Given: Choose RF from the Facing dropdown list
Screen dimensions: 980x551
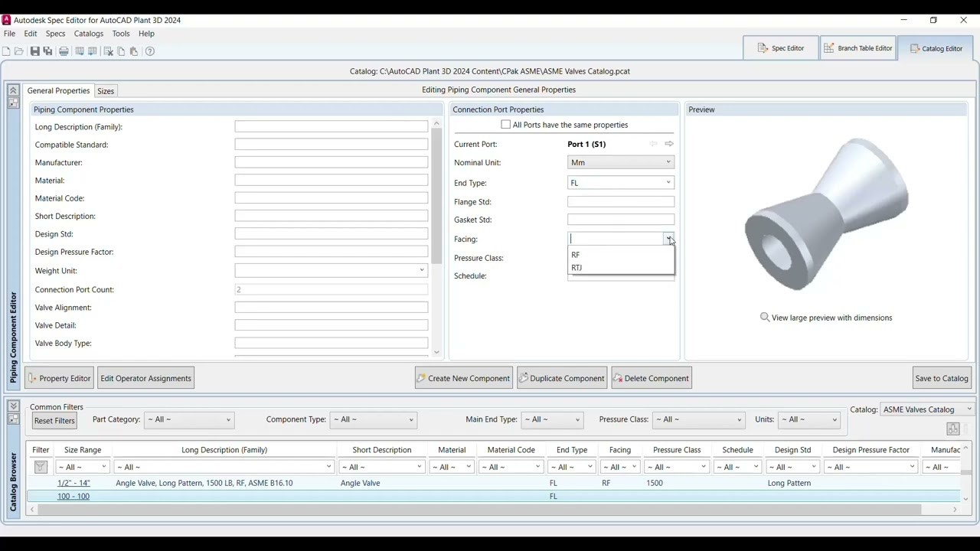Looking at the screenshot, I should 576,255.
